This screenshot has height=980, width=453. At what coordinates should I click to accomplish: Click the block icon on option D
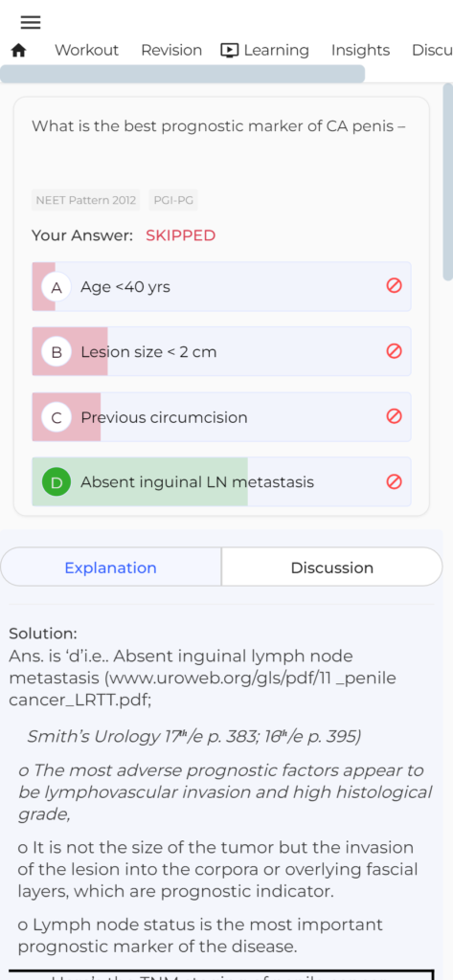pyautogui.click(x=394, y=481)
